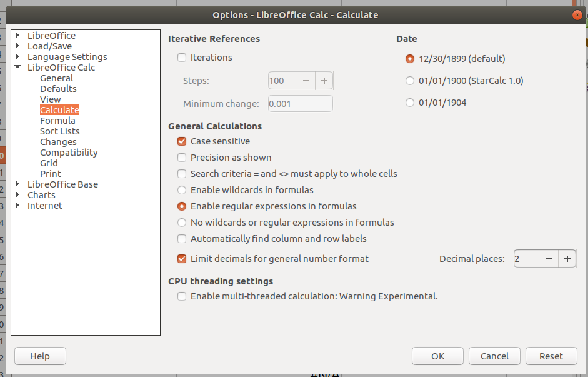
Task: Choose No wildcards or regular expressions
Action: point(182,223)
